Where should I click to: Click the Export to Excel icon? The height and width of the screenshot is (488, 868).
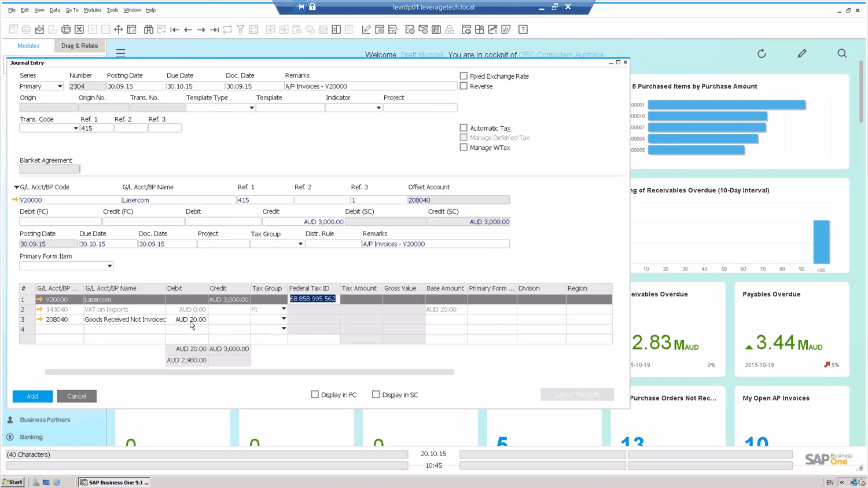click(79, 30)
